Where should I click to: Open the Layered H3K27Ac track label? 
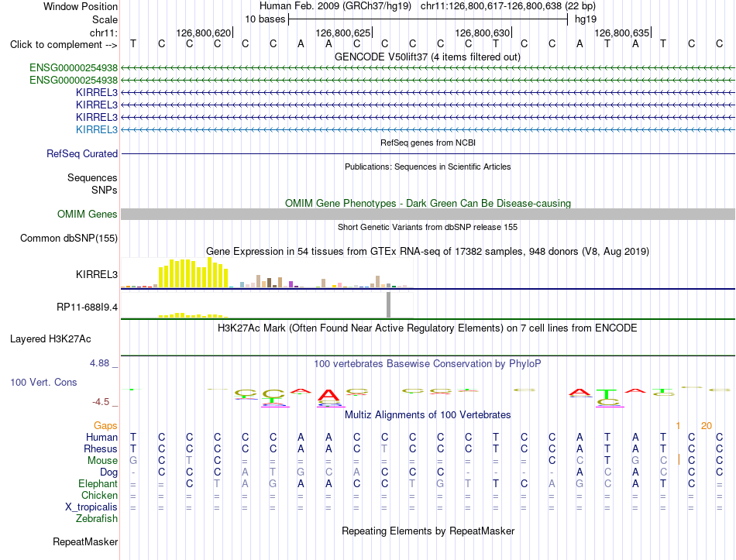pyautogui.click(x=50, y=339)
